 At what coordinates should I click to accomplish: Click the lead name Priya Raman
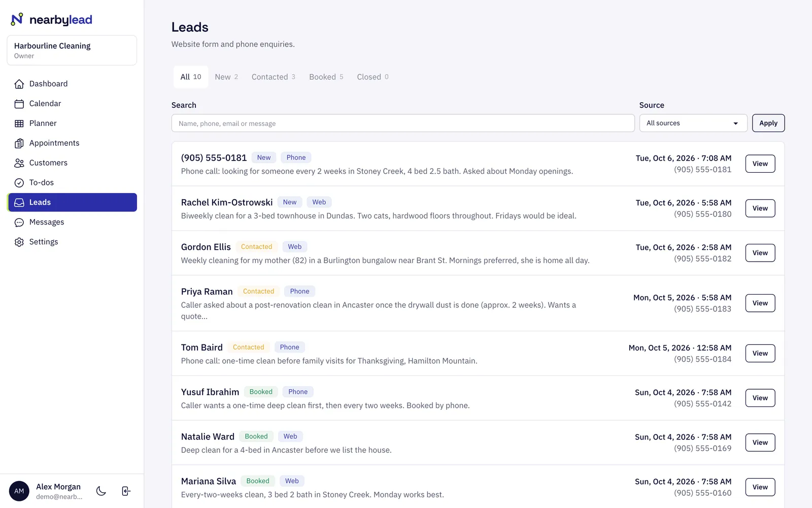pos(207,292)
